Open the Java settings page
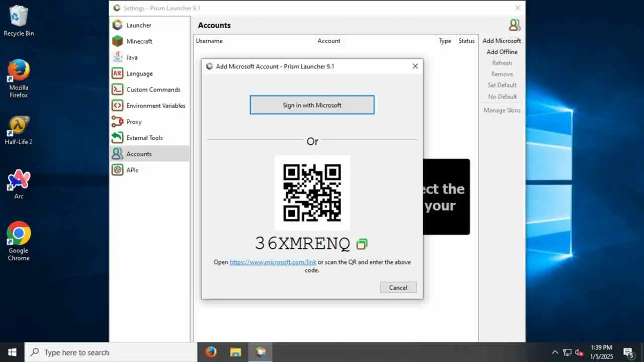Viewport: 644px width, 362px height. coord(150,57)
